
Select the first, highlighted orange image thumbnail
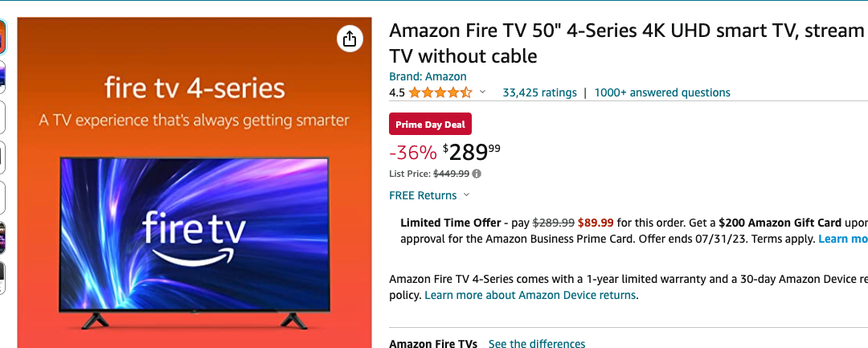tap(2, 35)
